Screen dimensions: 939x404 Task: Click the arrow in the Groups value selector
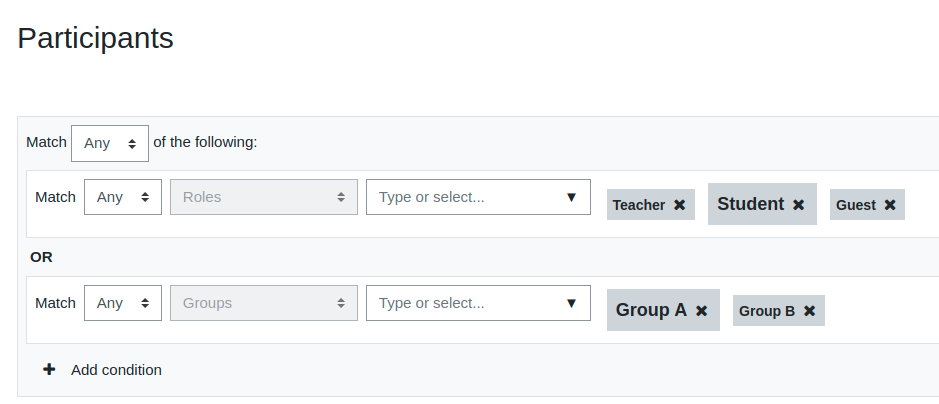[x=571, y=303]
